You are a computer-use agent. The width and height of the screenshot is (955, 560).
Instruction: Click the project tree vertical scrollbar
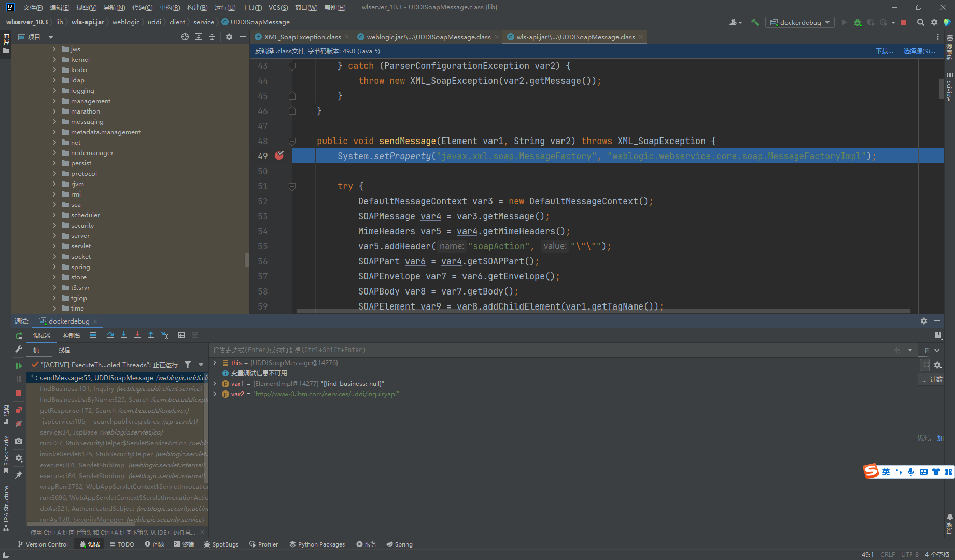coord(247,260)
